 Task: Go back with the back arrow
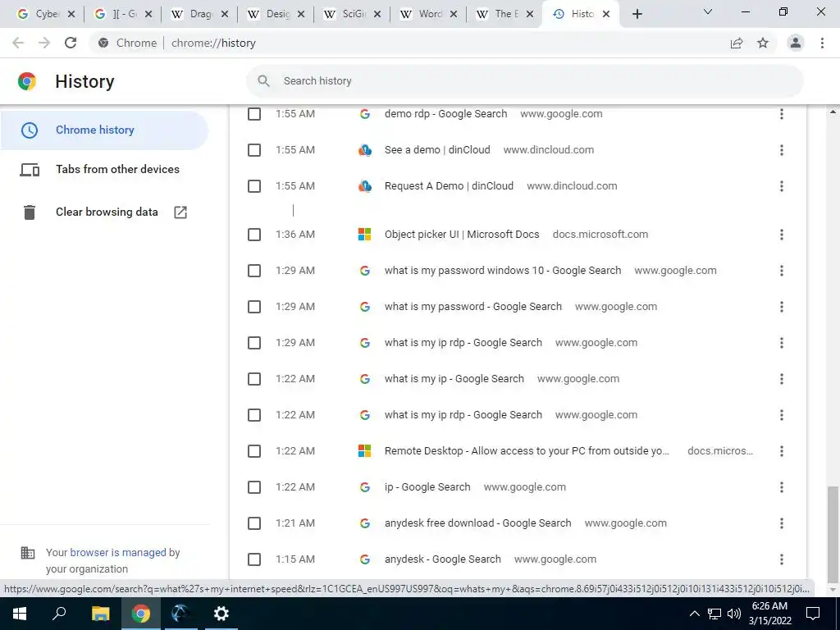(18, 43)
